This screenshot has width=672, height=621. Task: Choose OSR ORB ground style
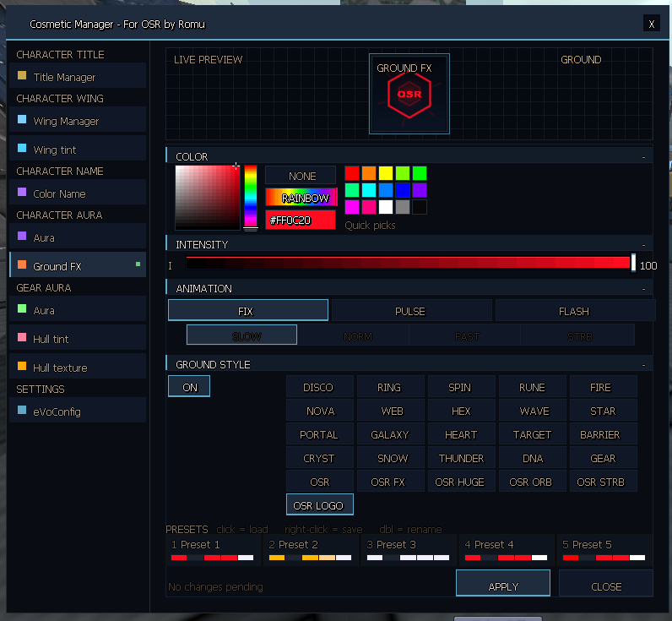[x=533, y=481]
